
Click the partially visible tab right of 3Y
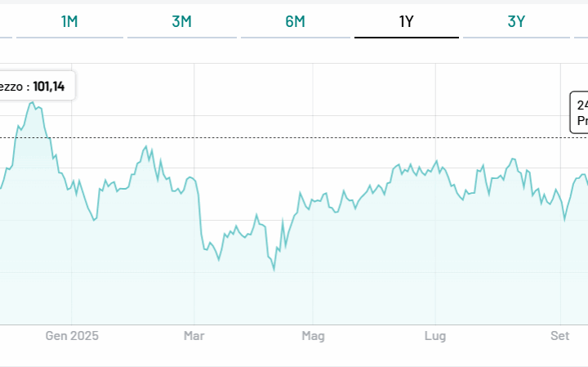point(581,22)
